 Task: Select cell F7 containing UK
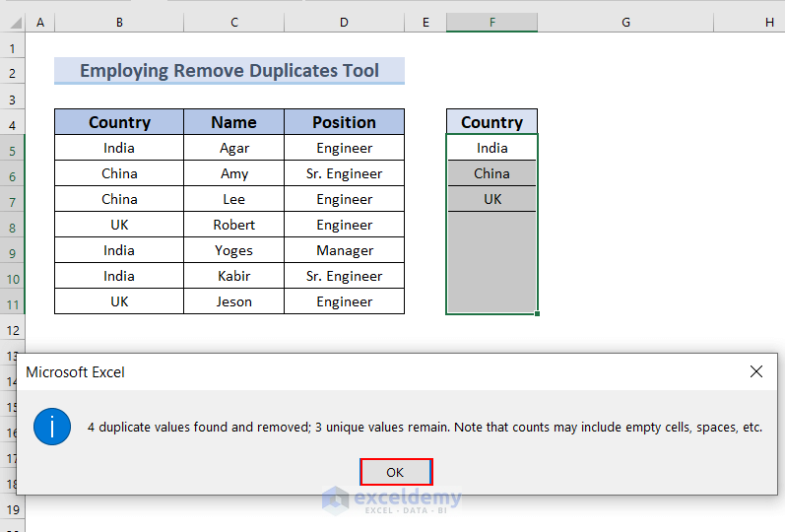pos(492,199)
